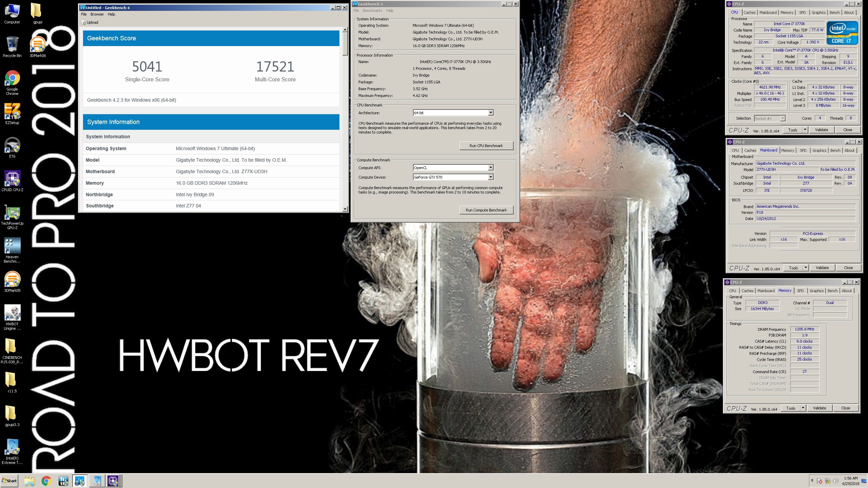Select the EZSetup desktop icon
The image size is (868, 488).
12,114
